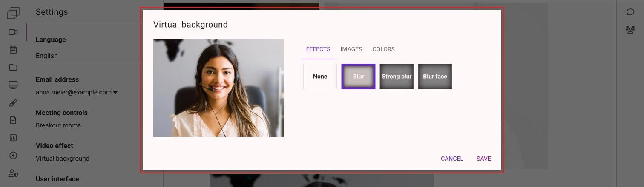Click the anna.meier@example.com email text

[74, 92]
